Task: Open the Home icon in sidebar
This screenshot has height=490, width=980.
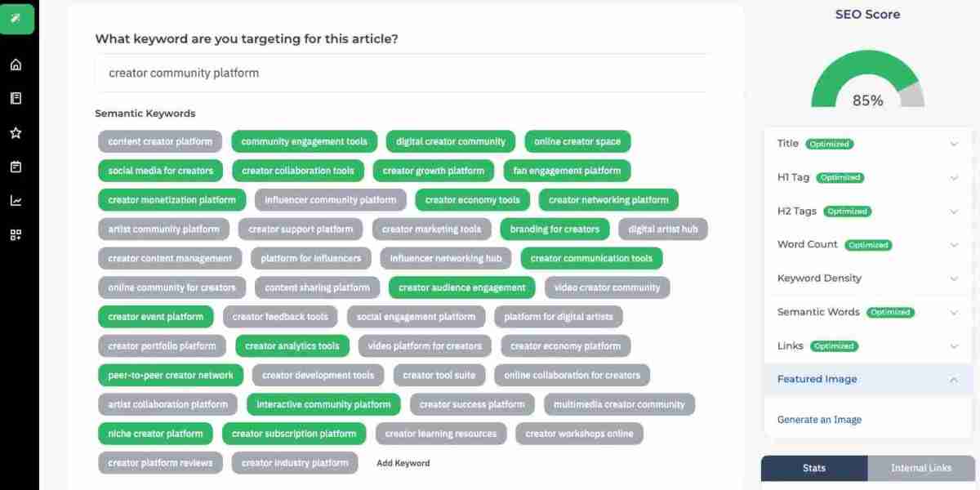Action: click(x=16, y=65)
